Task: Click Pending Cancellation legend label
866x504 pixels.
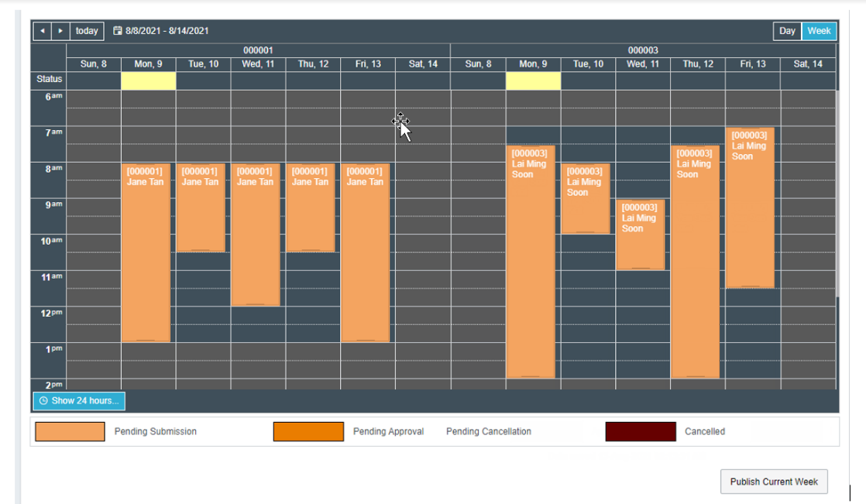Action: pyautogui.click(x=489, y=432)
